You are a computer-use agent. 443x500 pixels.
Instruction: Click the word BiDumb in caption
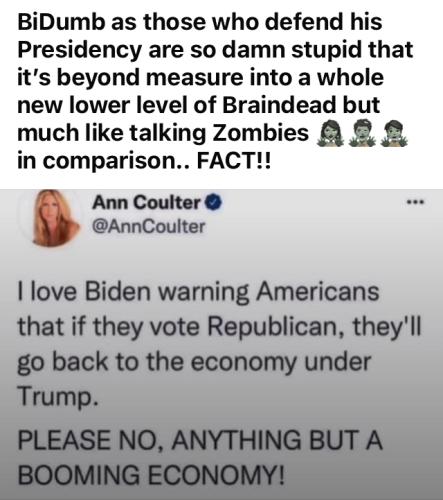(61, 22)
